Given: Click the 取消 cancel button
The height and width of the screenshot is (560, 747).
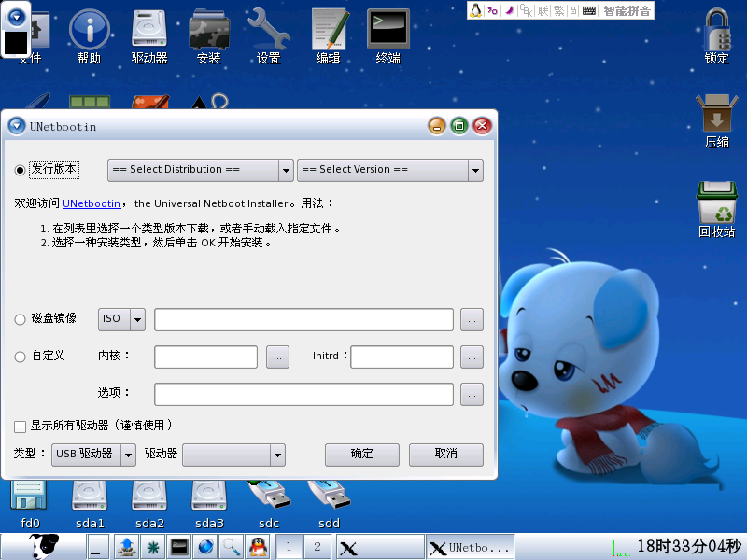Looking at the screenshot, I should (x=446, y=455).
